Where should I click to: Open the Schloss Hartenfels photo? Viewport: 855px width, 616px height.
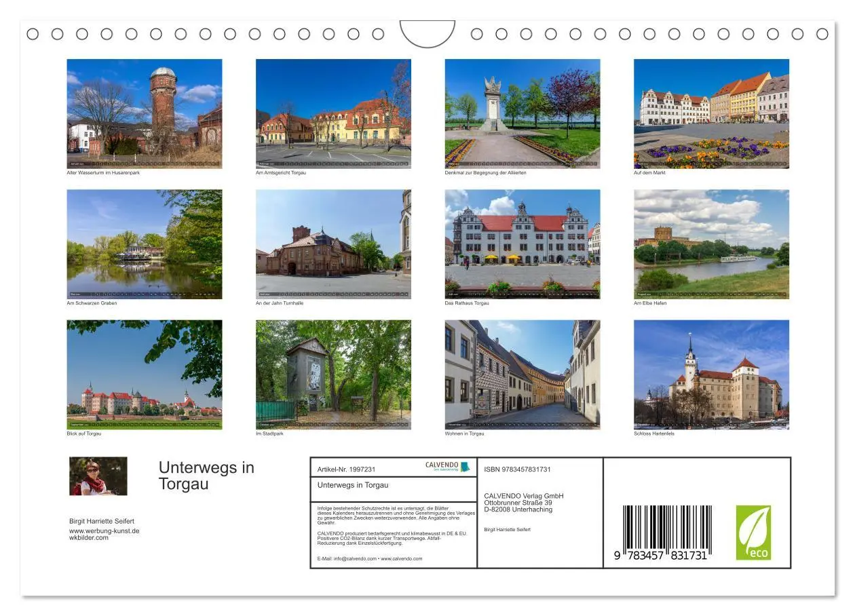coord(711,374)
